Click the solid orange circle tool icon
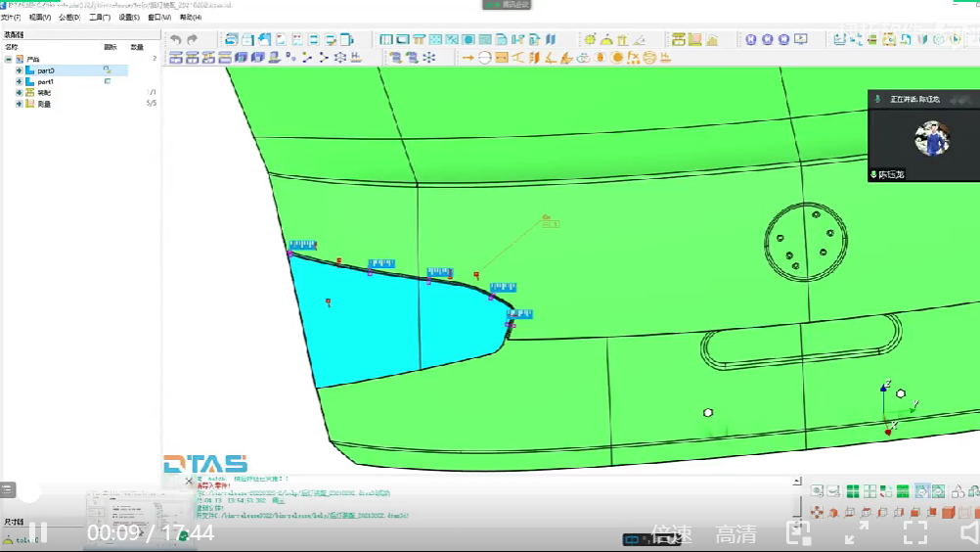 tap(617, 58)
